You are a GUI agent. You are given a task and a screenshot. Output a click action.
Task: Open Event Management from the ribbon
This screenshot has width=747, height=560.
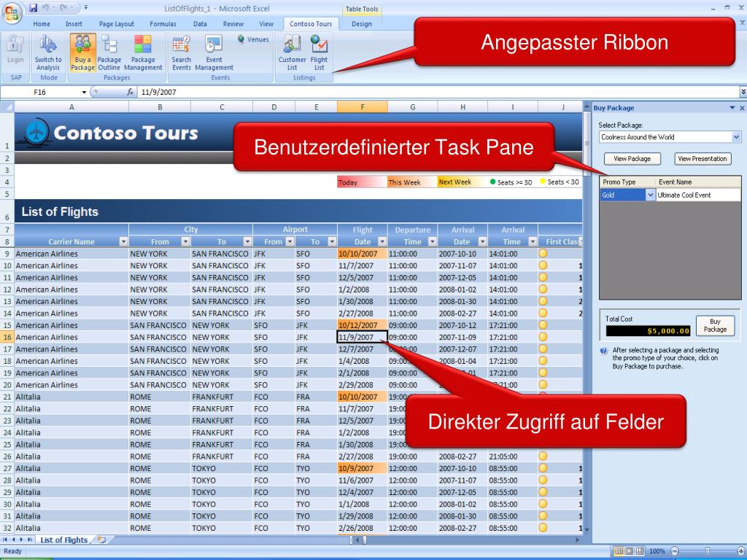[214, 52]
